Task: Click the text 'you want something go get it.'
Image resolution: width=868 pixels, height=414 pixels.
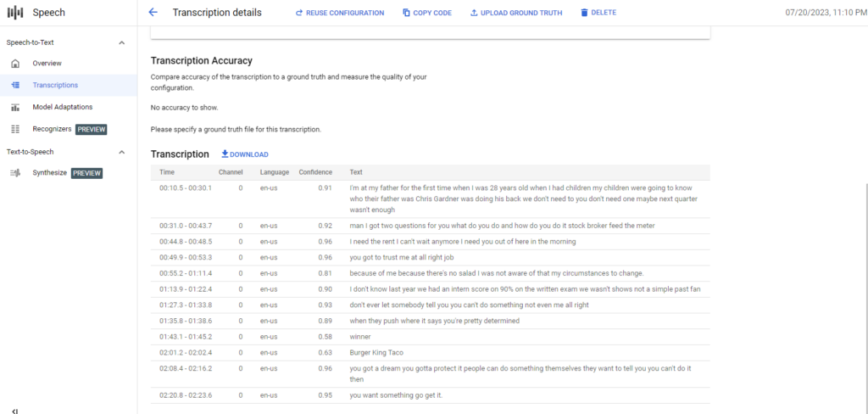Action: 397,395
